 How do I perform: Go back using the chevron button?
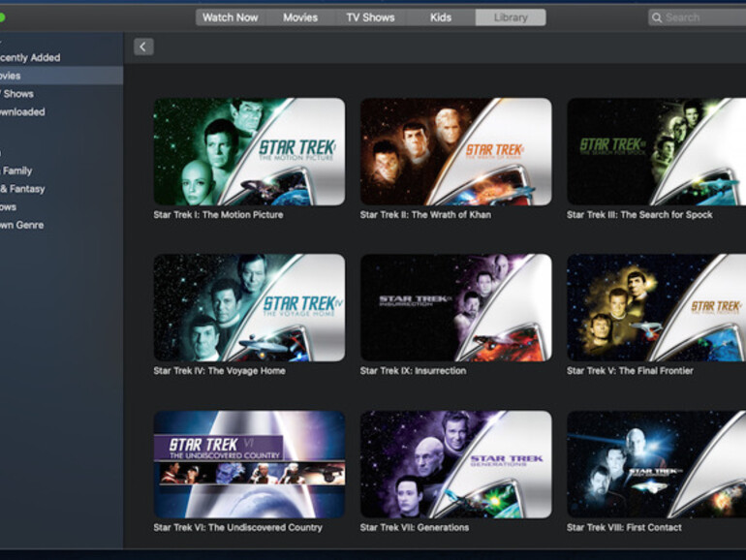(x=143, y=47)
